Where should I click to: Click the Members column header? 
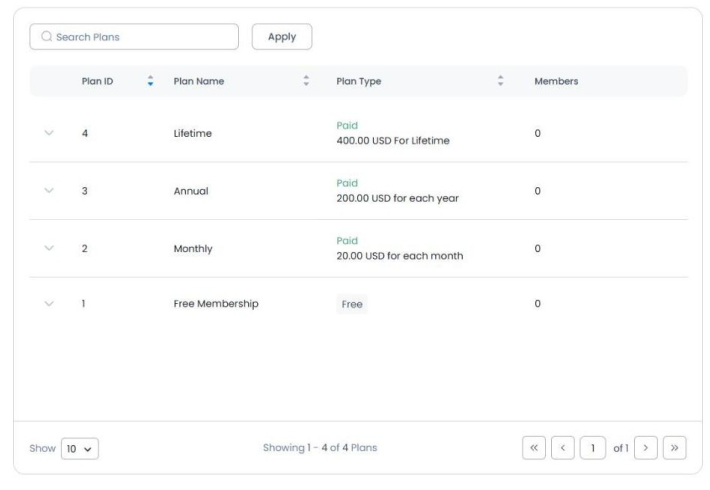tap(556, 81)
